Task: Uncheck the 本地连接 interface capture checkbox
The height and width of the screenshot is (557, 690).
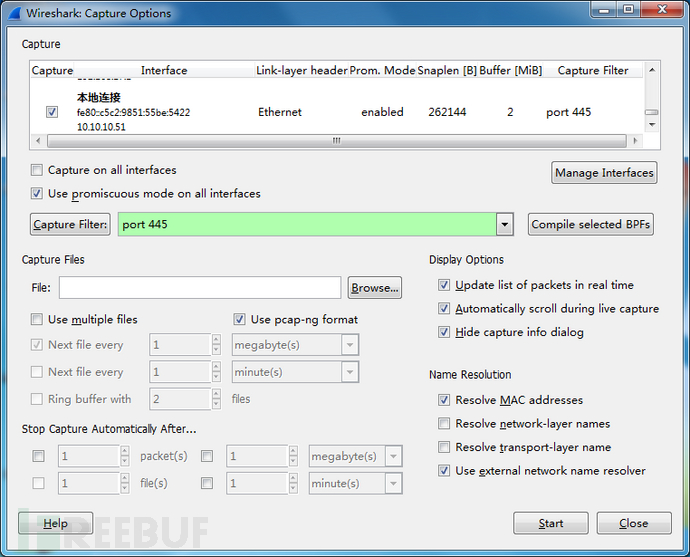Action: click(x=52, y=112)
